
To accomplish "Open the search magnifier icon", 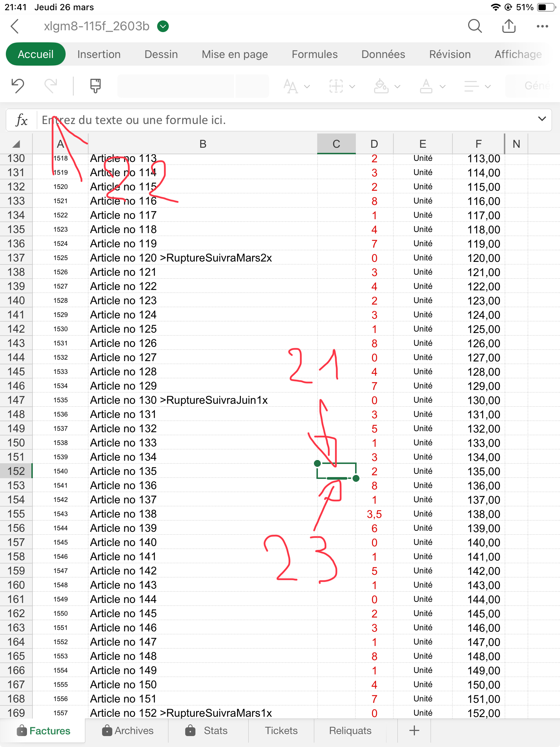I will tap(474, 26).
